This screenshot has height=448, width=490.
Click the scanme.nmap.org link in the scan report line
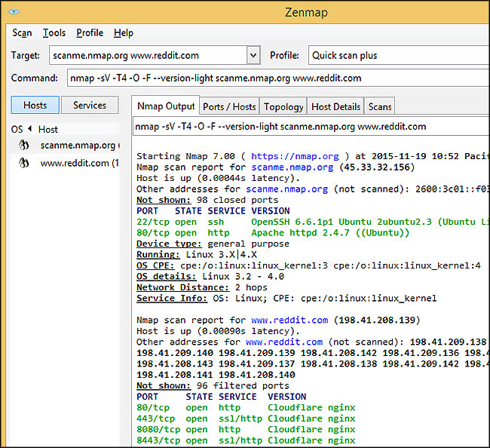[x=292, y=167]
